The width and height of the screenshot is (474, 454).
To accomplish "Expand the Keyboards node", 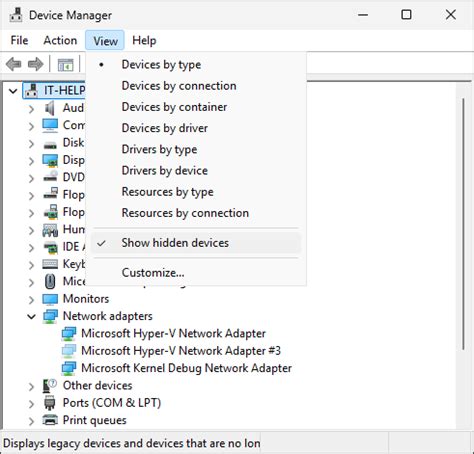I will click(x=31, y=265).
